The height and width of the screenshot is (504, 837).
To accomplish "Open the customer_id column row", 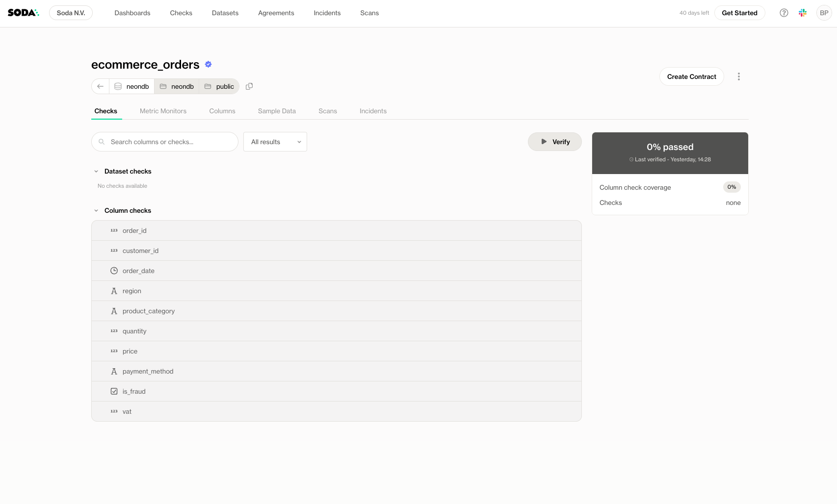I will 337,251.
